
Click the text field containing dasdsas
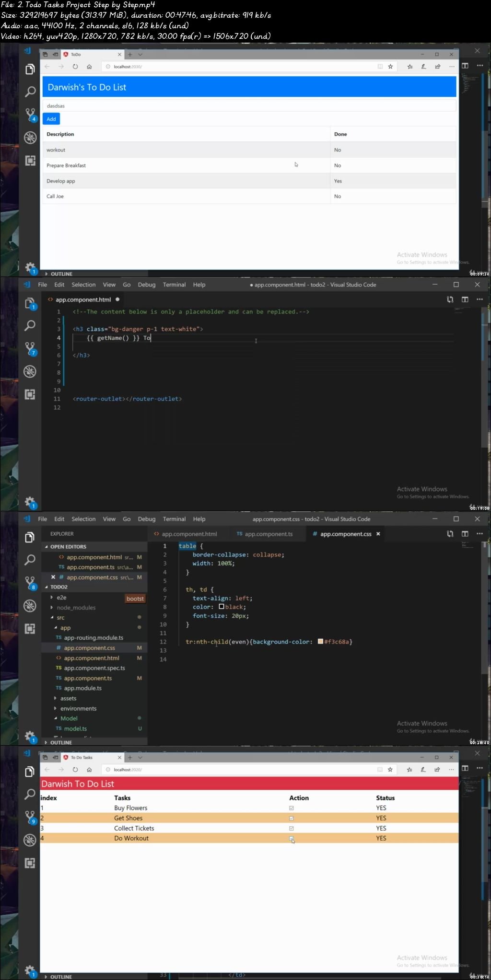pos(249,106)
